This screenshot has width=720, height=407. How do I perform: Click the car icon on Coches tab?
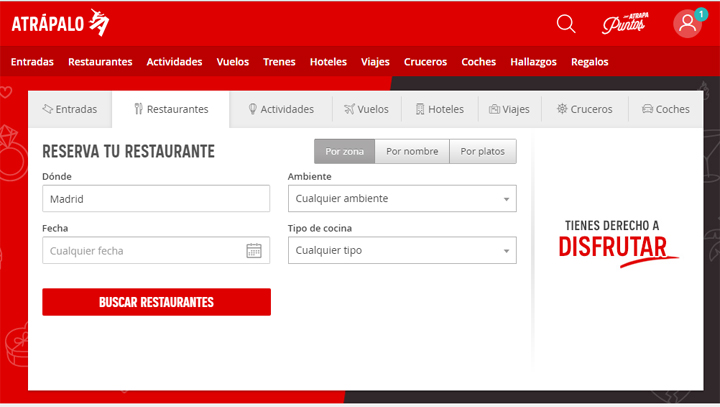tap(647, 109)
